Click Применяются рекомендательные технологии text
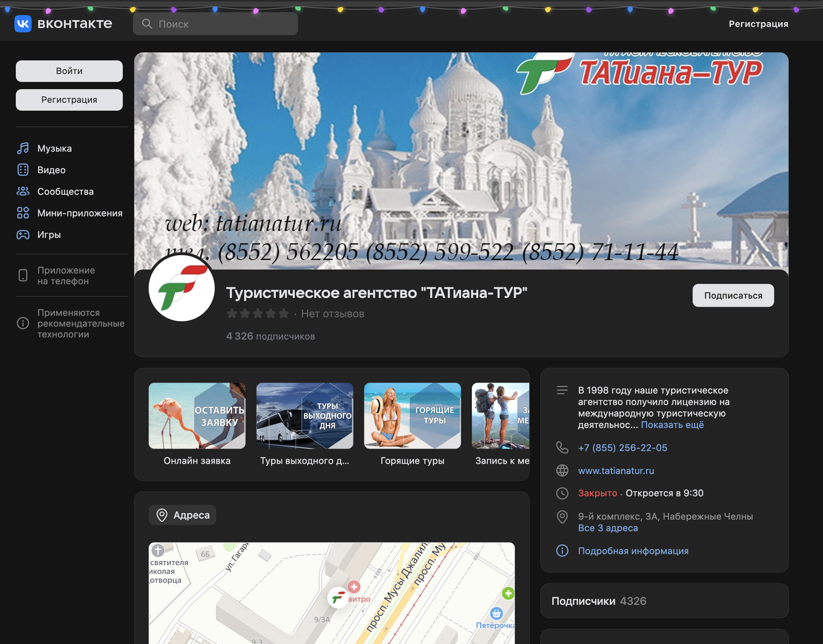Viewport: 823px width, 644px height. point(81,324)
